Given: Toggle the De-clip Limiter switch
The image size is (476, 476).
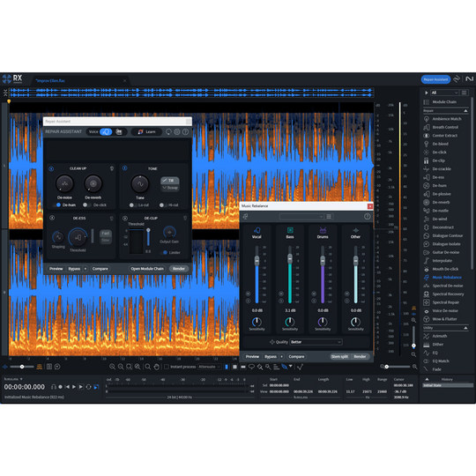Looking at the screenshot, I should [x=164, y=253].
